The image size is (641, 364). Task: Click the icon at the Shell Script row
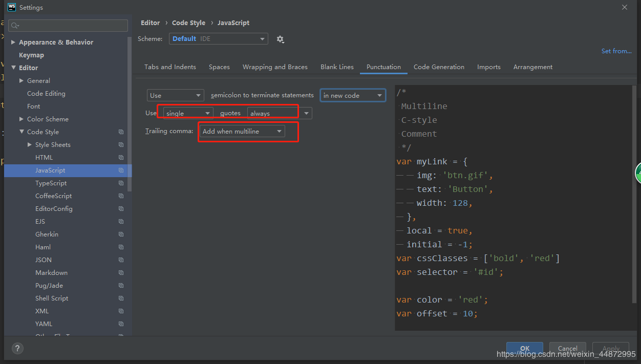(x=121, y=298)
